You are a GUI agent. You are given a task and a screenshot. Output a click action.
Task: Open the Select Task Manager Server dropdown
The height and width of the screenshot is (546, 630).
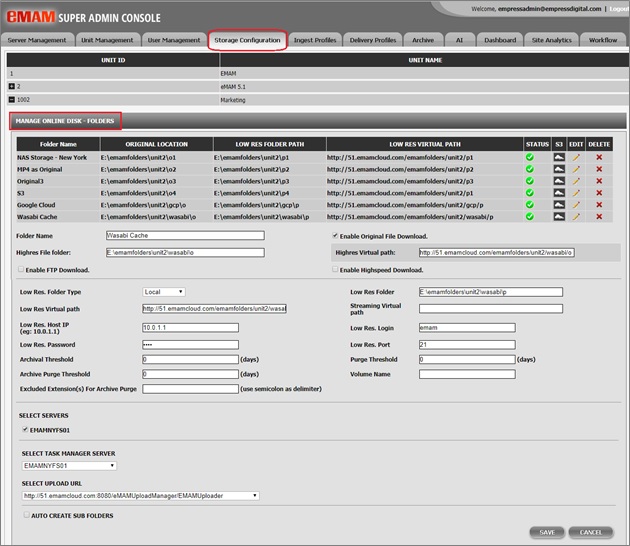[69, 466]
